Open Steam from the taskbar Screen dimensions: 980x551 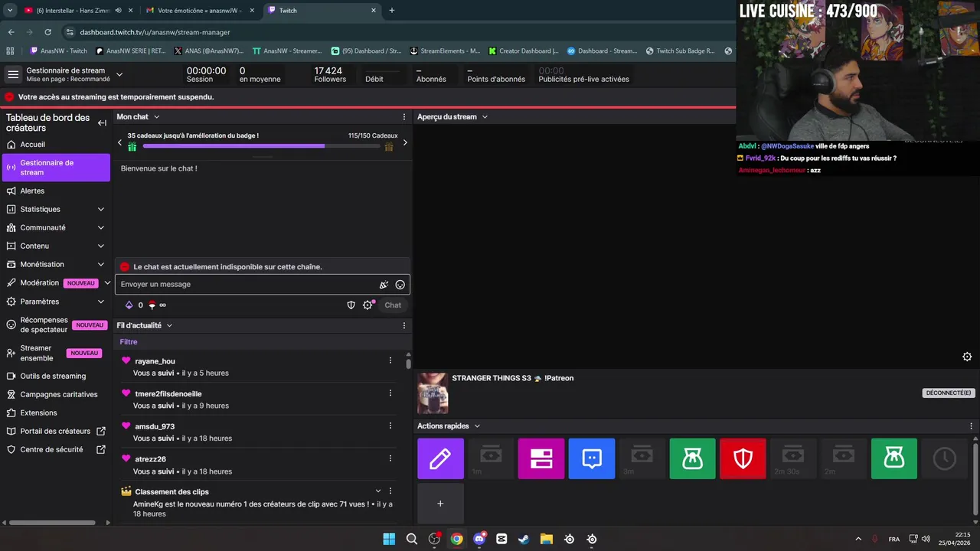[x=524, y=539]
